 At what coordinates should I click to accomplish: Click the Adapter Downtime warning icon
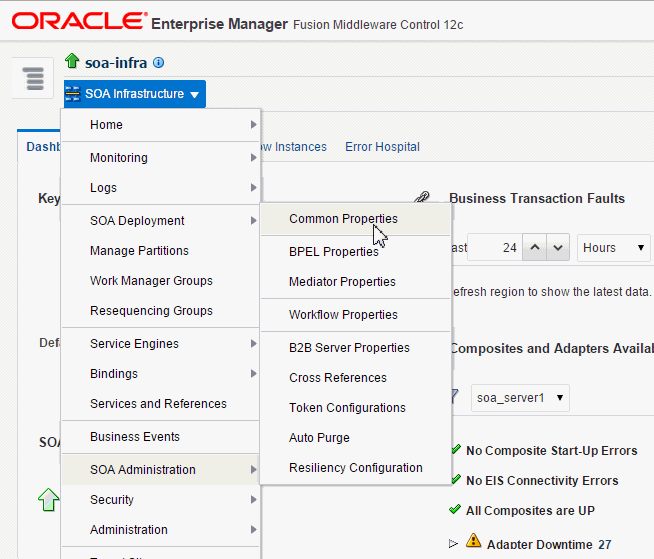click(474, 543)
